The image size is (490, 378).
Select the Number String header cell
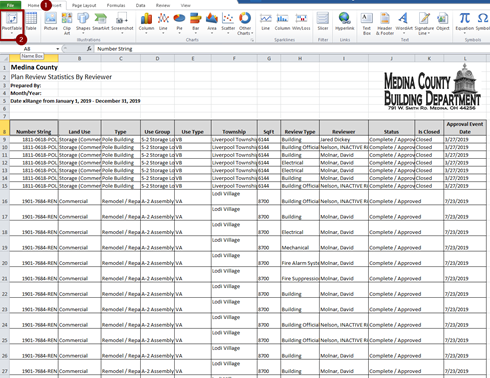pos(34,128)
